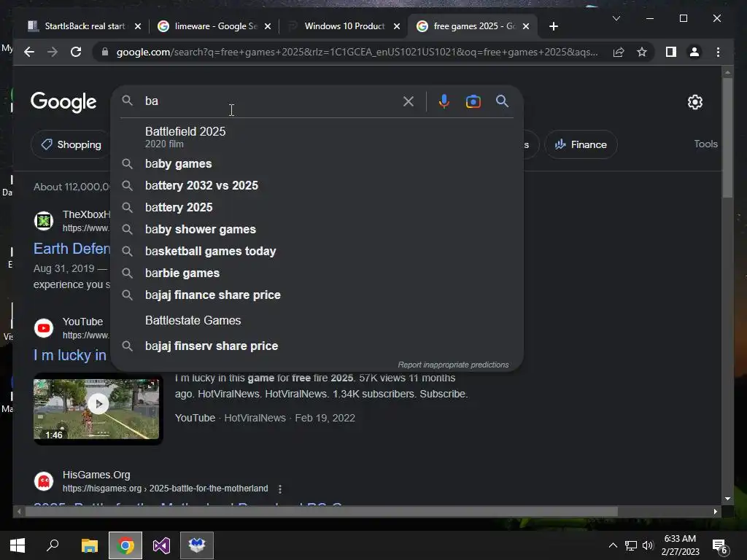Open Windows taskbar search
747x560 pixels.
coord(53,545)
